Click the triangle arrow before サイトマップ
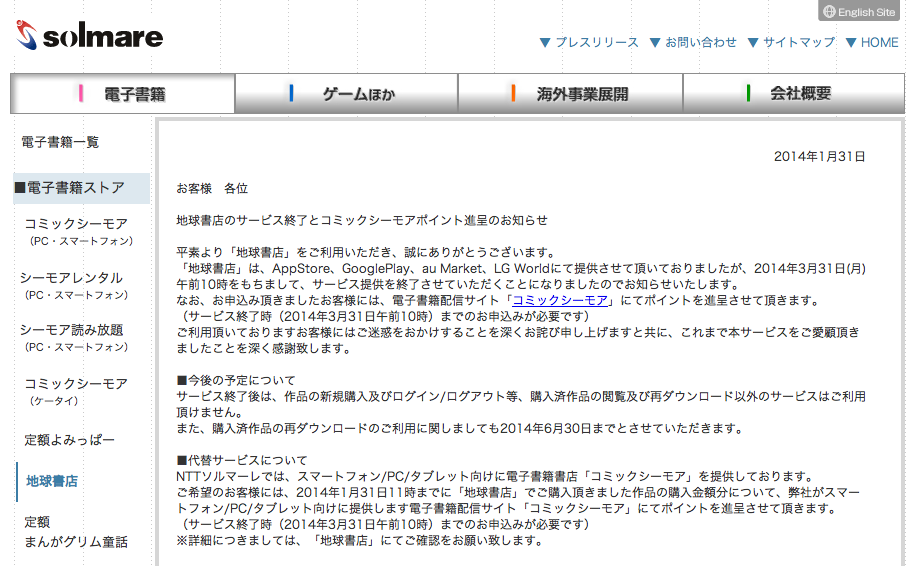The height and width of the screenshot is (566, 918). click(753, 43)
